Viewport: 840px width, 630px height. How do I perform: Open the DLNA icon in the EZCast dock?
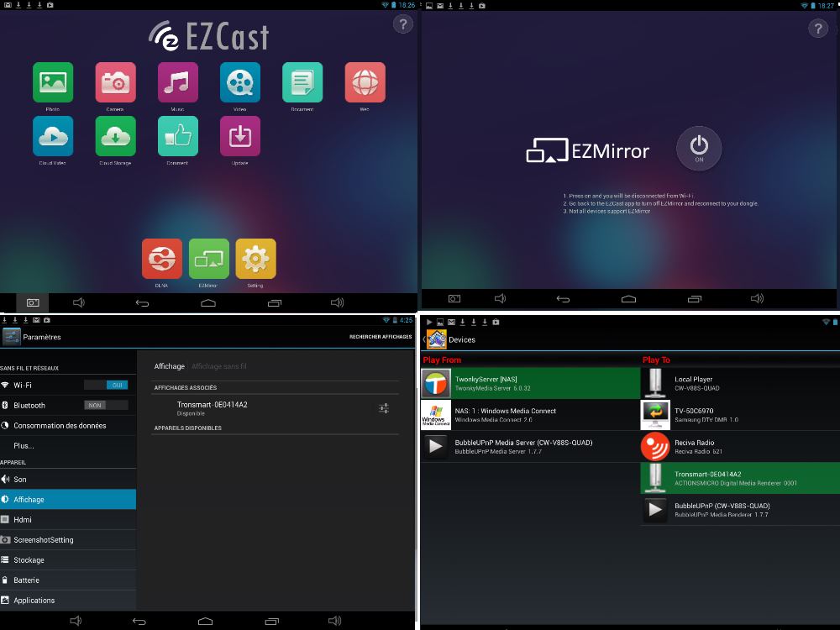pyautogui.click(x=162, y=259)
